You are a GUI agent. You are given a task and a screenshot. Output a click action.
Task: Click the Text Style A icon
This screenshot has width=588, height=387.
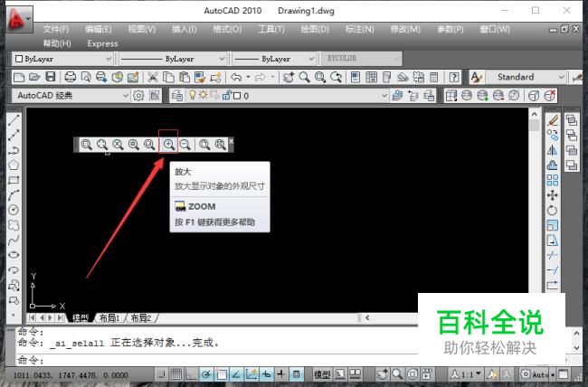point(476,77)
